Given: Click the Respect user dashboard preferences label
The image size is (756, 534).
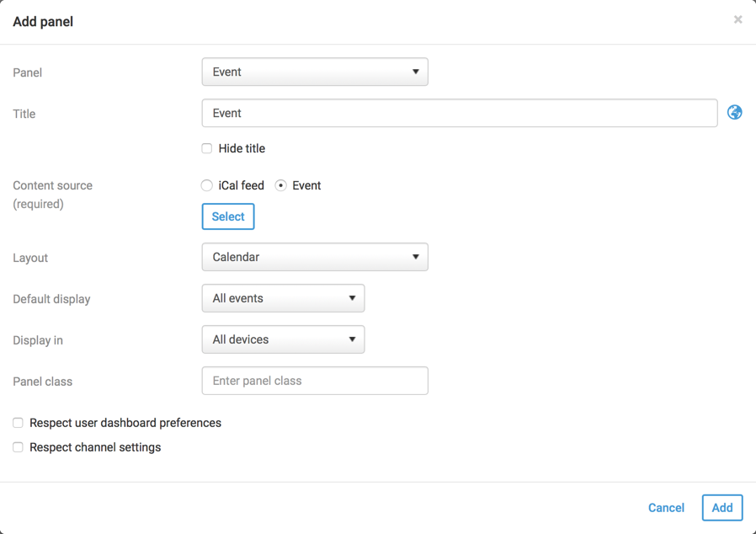Looking at the screenshot, I should [x=125, y=423].
